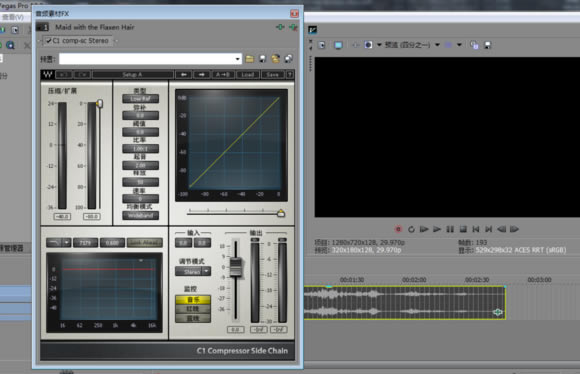580x374 pixels.
Task: Open the preset dropdown arrow
Action: point(237,59)
